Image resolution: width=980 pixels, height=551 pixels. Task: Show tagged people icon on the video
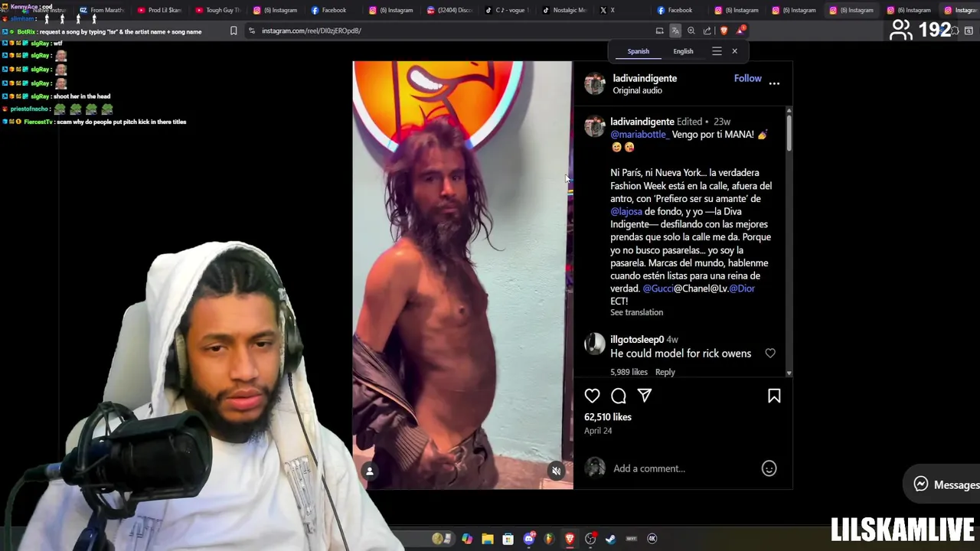click(369, 471)
